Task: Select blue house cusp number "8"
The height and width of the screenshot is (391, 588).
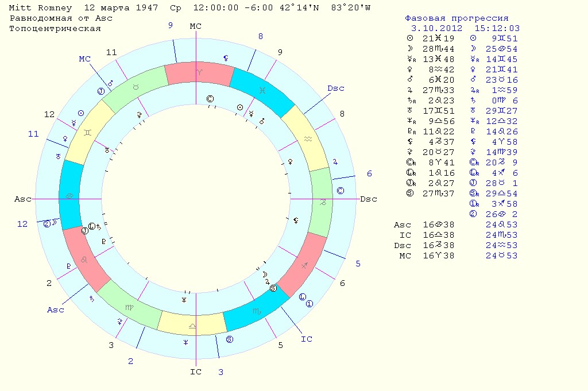Action: (x=260, y=36)
